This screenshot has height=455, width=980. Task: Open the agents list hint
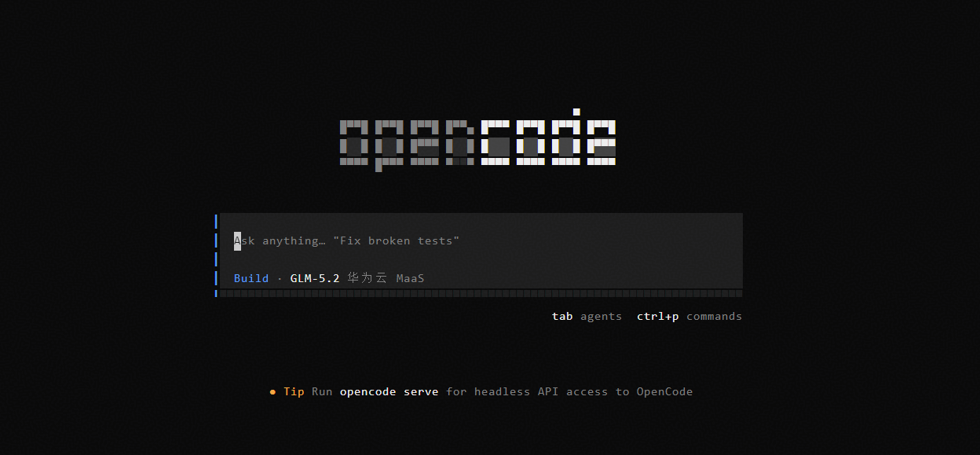tap(601, 317)
